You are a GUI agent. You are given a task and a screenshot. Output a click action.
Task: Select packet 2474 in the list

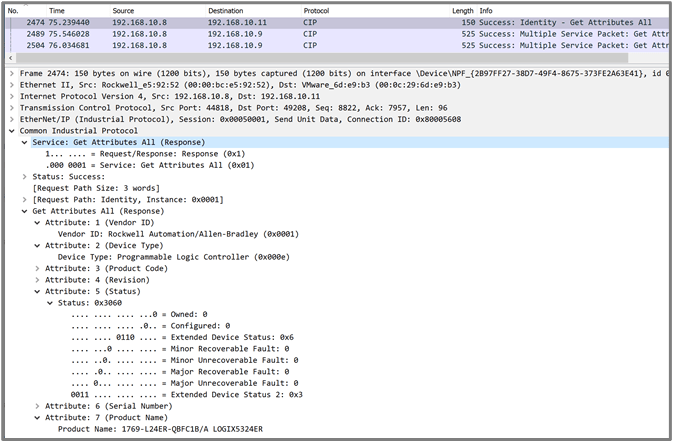coord(338,22)
